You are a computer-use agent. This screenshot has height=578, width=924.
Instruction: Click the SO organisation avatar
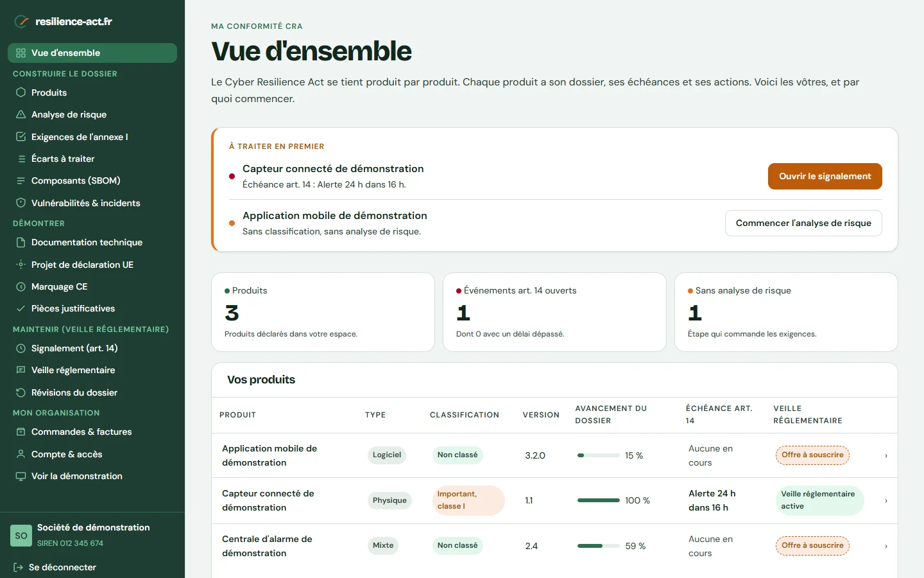[x=21, y=536]
